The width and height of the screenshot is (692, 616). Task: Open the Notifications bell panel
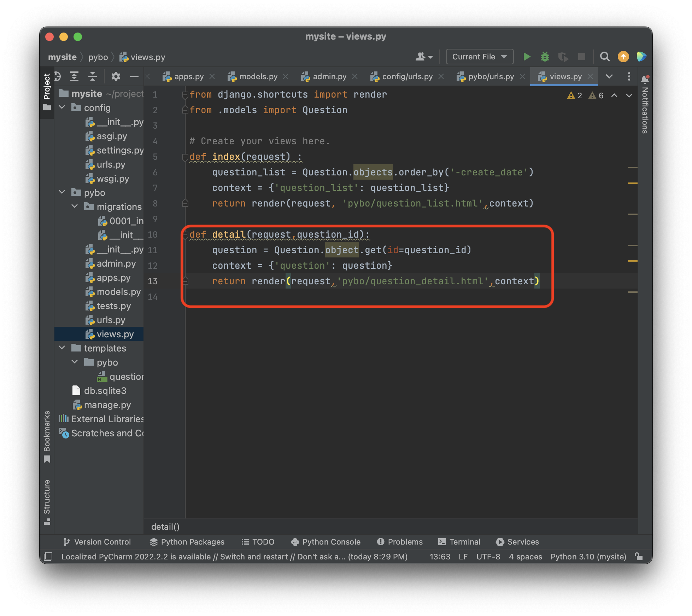645,79
